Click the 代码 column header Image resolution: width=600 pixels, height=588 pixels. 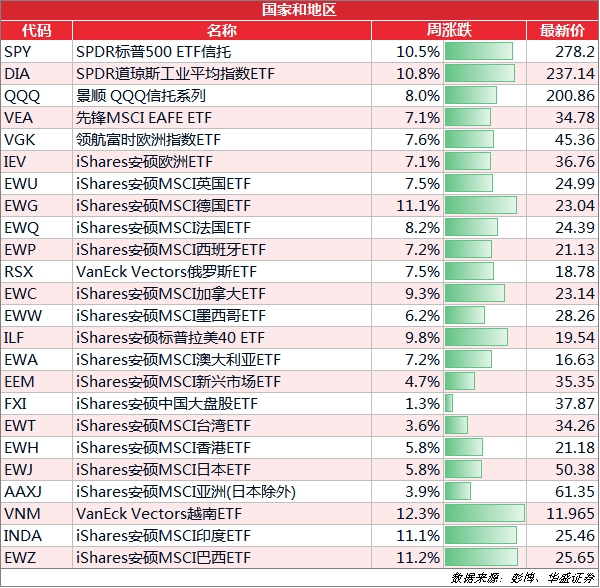pyautogui.click(x=36, y=30)
